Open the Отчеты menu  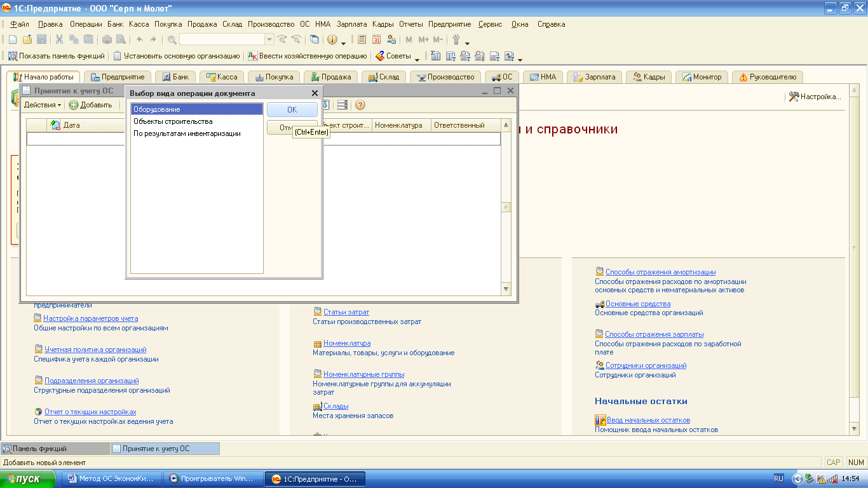click(x=411, y=24)
